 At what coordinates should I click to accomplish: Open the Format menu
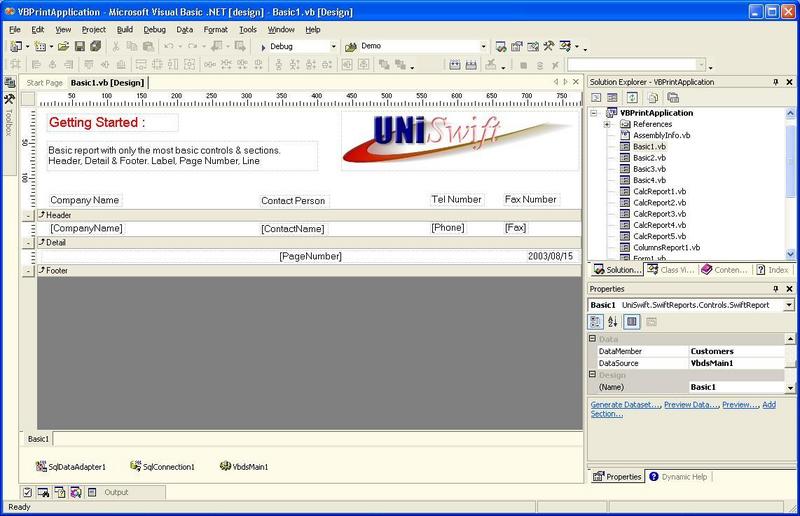pyautogui.click(x=215, y=30)
